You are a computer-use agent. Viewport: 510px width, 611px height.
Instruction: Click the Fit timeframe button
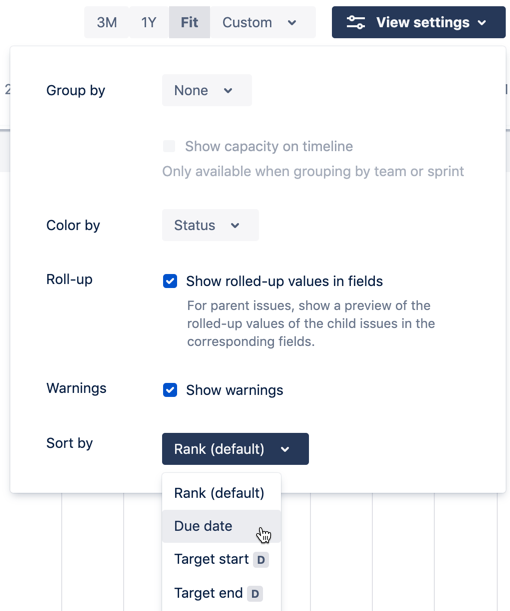click(x=189, y=22)
